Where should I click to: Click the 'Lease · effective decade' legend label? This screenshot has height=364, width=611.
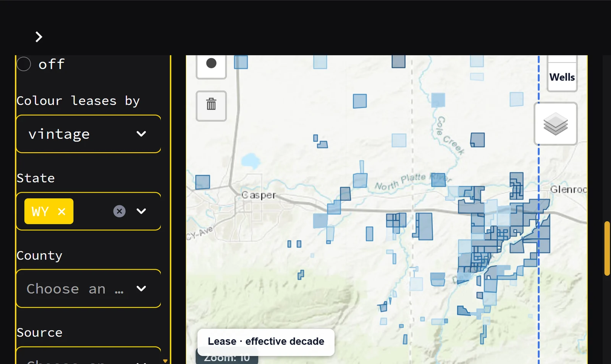[266, 341]
